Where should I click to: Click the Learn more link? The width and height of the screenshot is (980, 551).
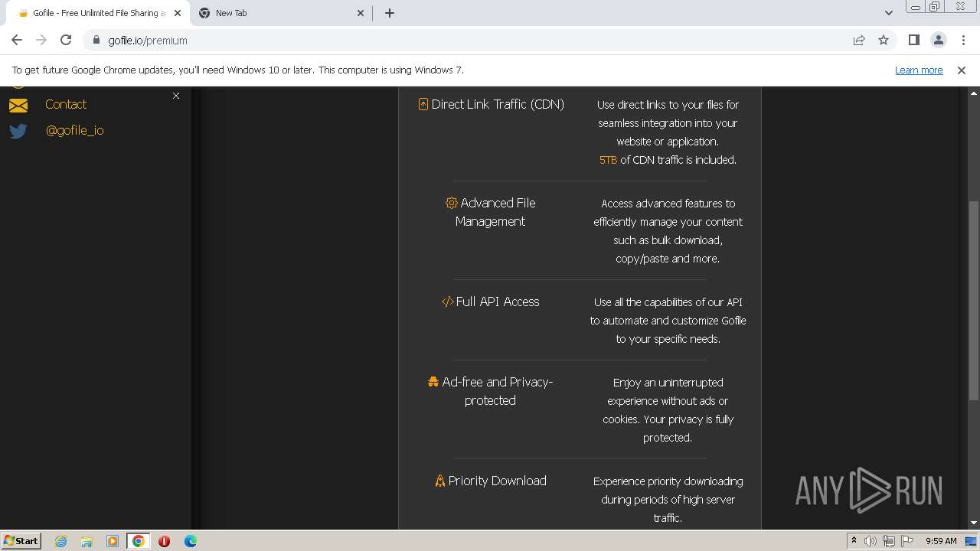(919, 70)
